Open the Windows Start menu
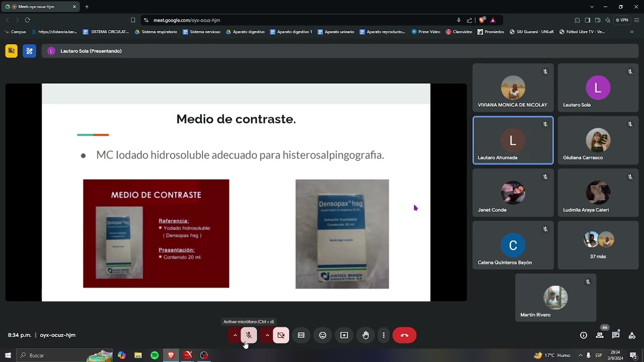 point(8,355)
